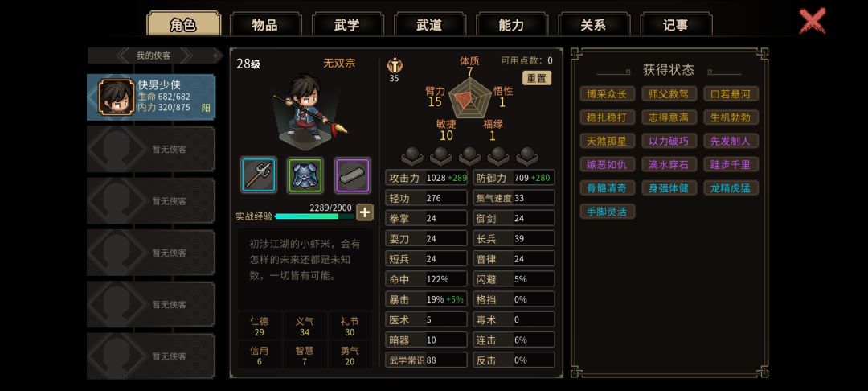Open the equipped blue armor slot
This screenshot has height=391, width=868.
pos(305,175)
